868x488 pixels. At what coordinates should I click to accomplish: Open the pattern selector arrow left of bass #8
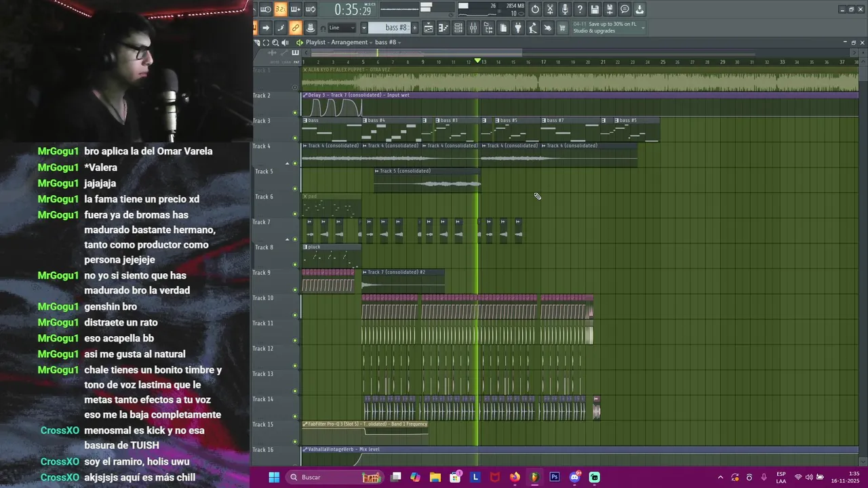point(364,28)
